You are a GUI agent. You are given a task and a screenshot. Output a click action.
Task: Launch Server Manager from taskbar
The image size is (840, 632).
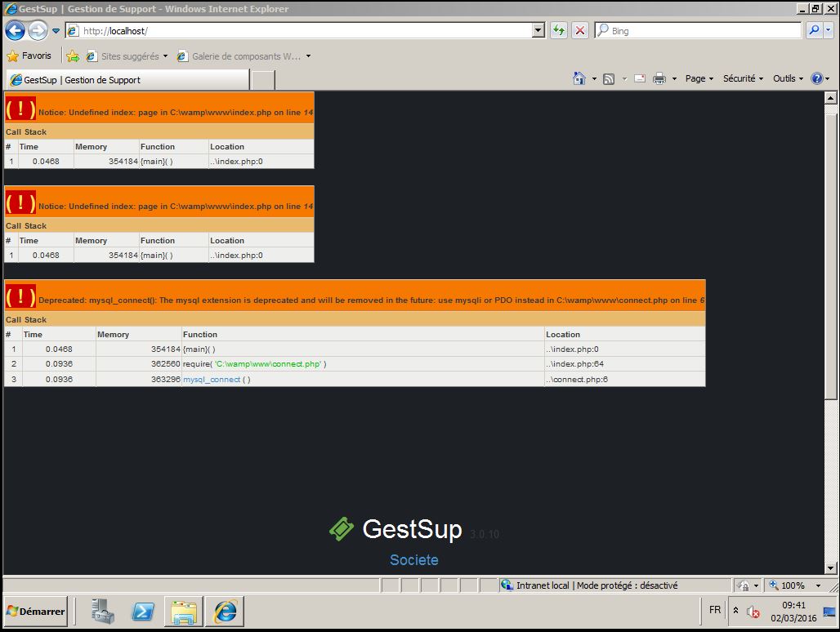pos(103,611)
